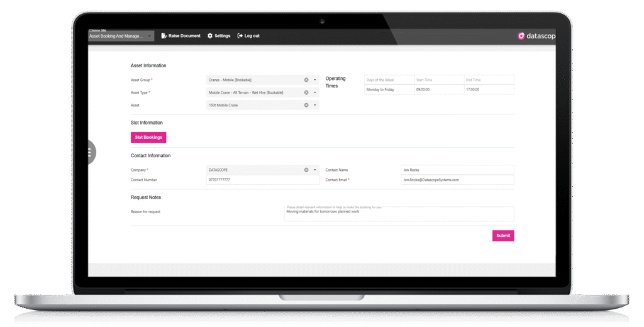The image size is (644, 327).
Task: Clear the 150t Mobile Crane asset selection
Action: (x=306, y=105)
